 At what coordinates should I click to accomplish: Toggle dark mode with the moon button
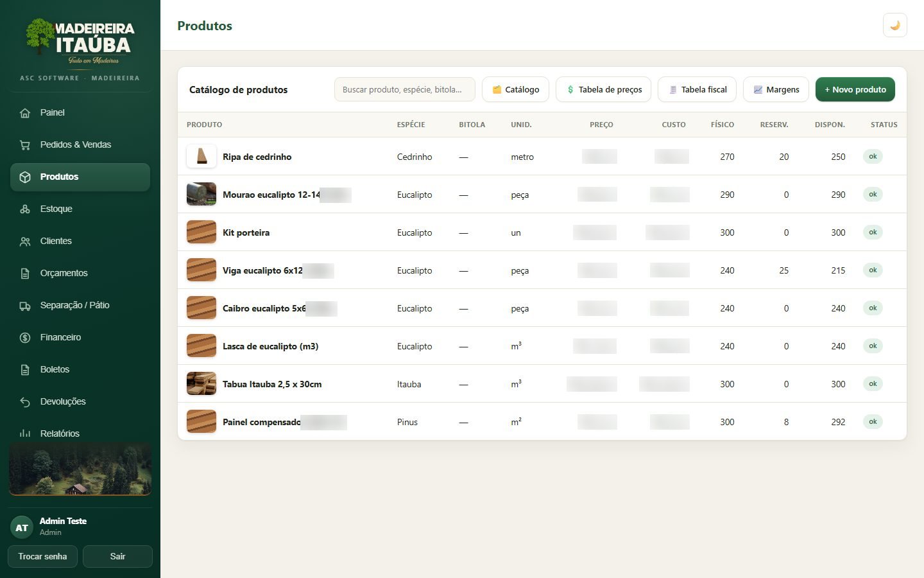click(x=895, y=26)
